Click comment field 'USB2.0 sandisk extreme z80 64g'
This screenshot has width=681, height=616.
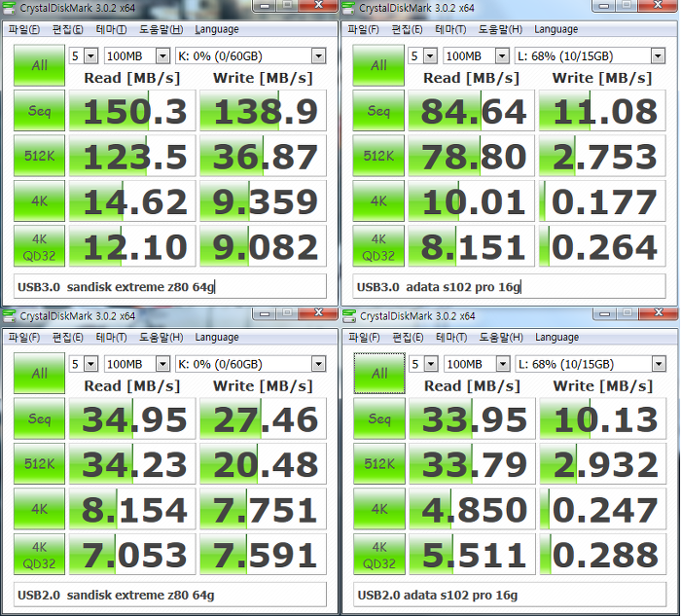tap(170, 595)
